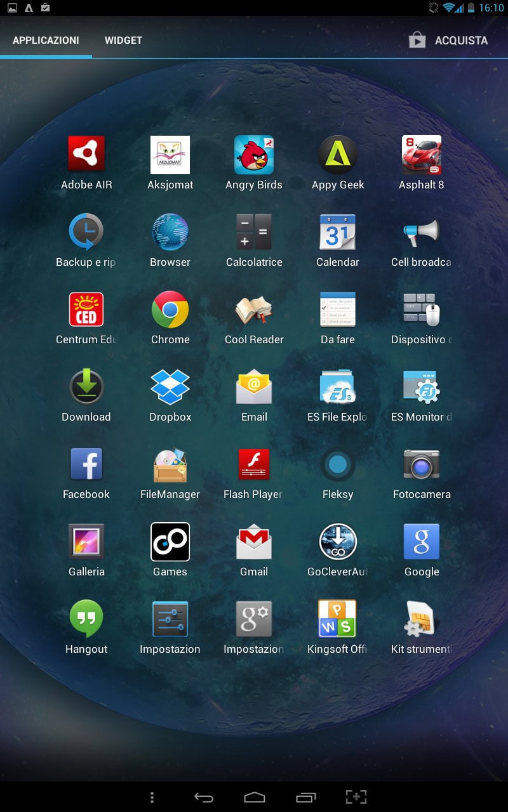
Task: Open Flash Player settings
Action: coord(254,473)
